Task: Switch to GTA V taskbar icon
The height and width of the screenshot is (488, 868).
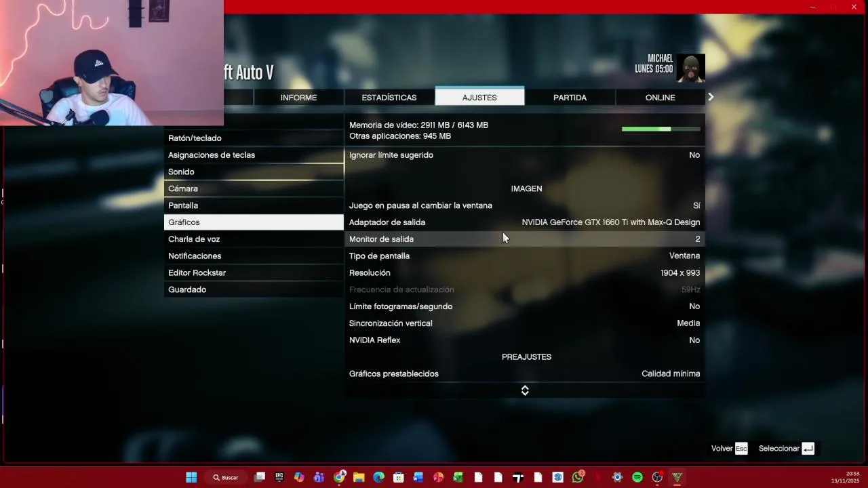Action: pyautogui.click(x=677, y=477)
